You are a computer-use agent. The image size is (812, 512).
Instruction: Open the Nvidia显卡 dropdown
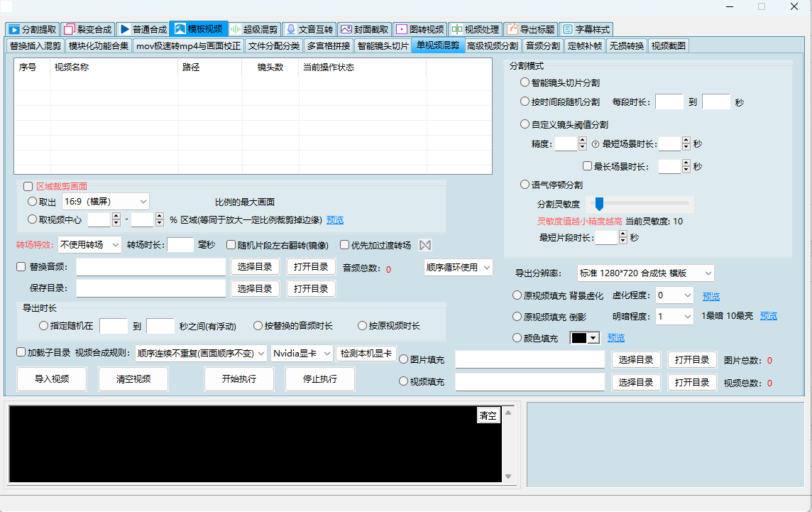(x=302, y=353)
